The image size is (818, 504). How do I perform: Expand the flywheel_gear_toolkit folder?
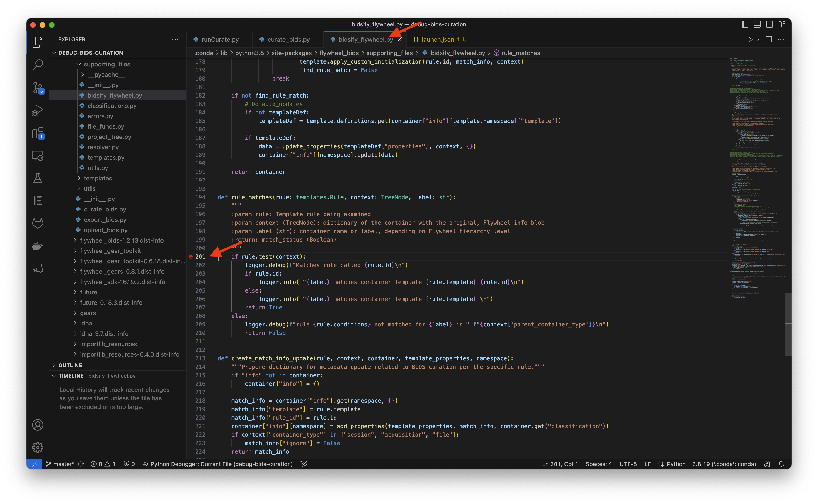coord(75,251)
